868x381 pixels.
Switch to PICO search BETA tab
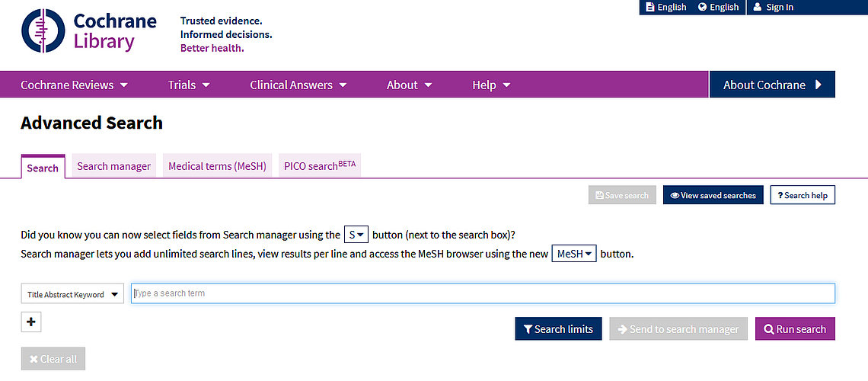point(320,165)
